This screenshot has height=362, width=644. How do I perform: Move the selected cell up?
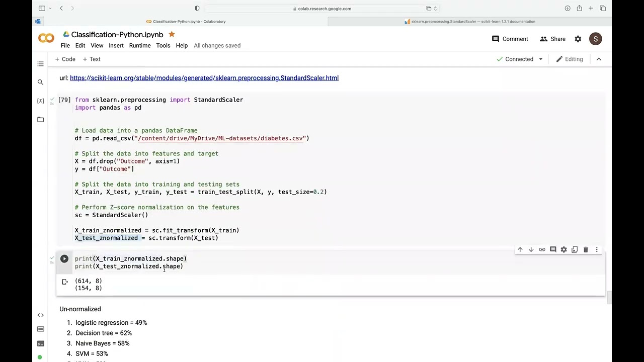point(520,250)
